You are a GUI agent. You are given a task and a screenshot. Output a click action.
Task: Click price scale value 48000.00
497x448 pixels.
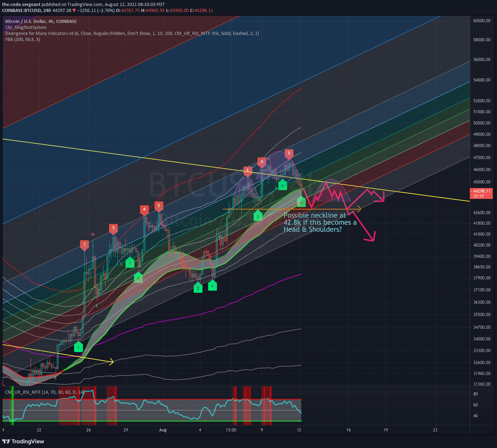[482, 145]
